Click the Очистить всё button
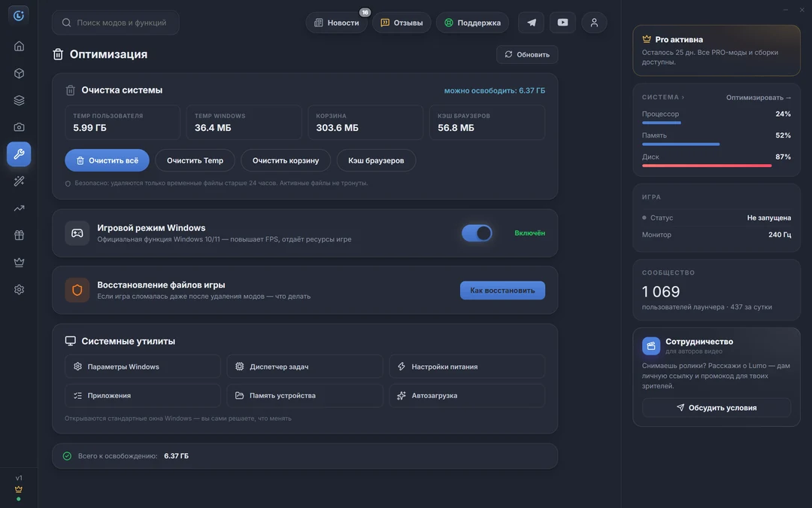 click(x=108, y=160)
